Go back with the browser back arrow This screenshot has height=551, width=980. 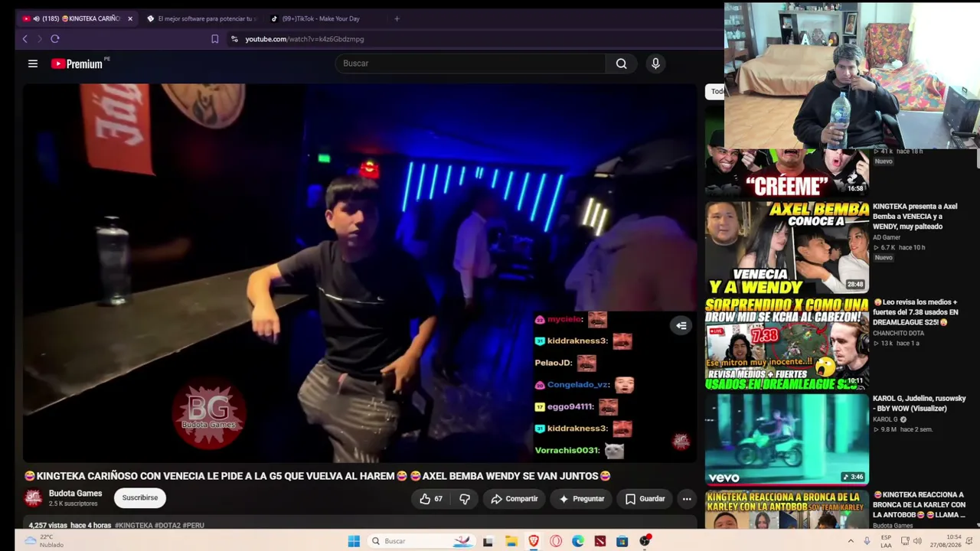pos(24,39)
